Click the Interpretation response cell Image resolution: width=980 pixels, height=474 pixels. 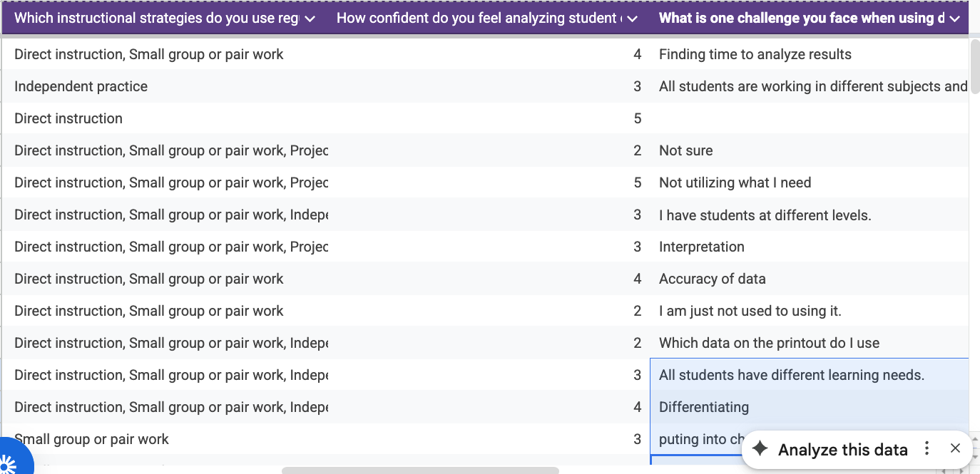(x=702, y=247)
